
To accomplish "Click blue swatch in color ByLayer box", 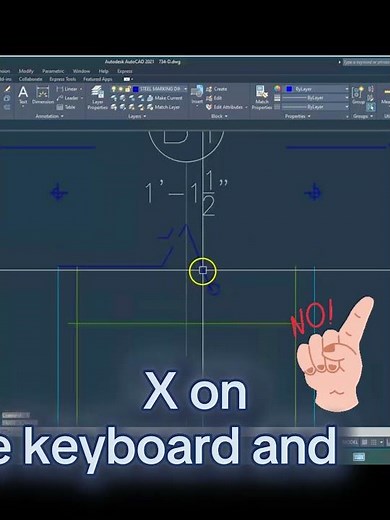I will [x=289, y=89].
